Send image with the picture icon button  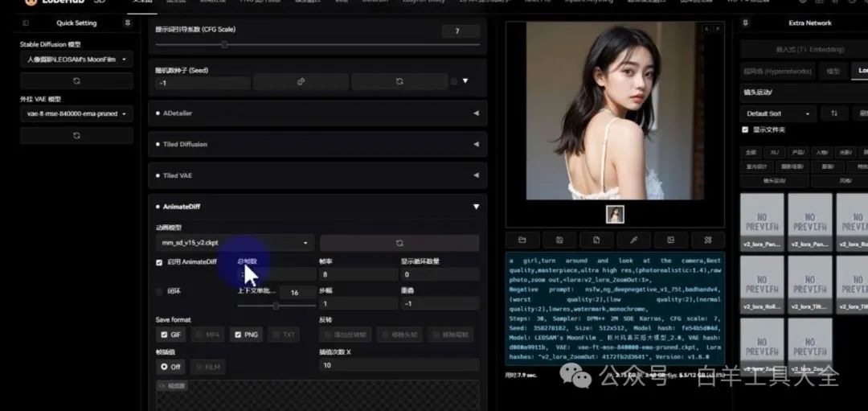pyautogui.click(x=671, y=240)
